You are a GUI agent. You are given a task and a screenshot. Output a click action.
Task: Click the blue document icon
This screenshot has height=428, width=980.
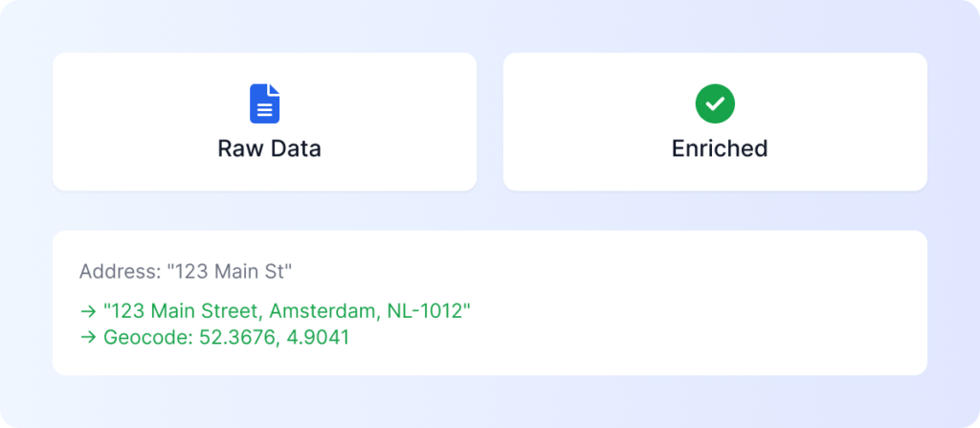pos(264,103)
